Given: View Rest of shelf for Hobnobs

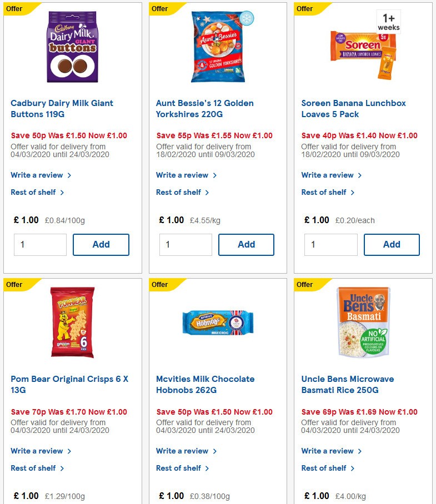Looking at the screenshot, I should [179, 468].
